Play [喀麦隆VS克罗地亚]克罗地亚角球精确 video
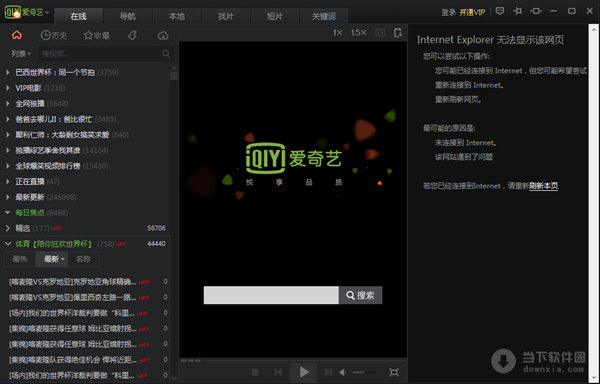Screen dimensions: 600x384 [73, 282]
